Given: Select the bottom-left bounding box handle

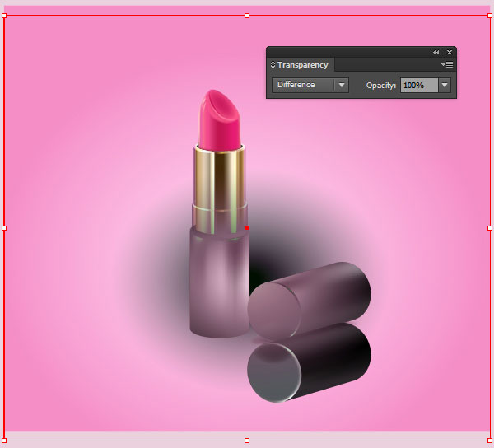Looking at the screenshot, I should tap(4, 441).
